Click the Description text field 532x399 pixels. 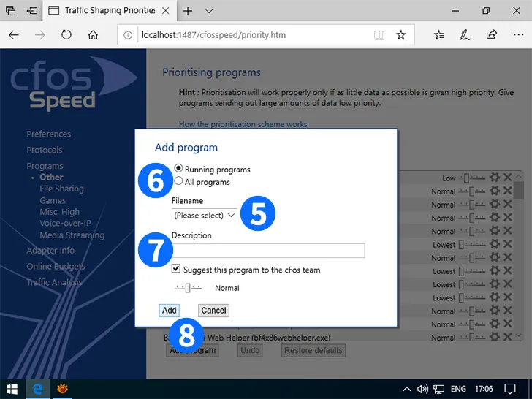(268, 251)
